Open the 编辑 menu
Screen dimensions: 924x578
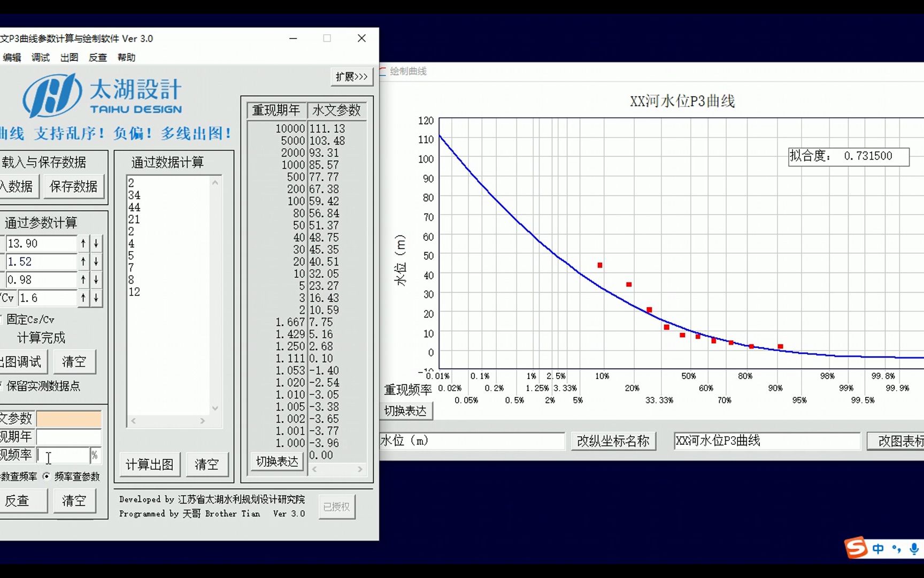coord(11,57)
